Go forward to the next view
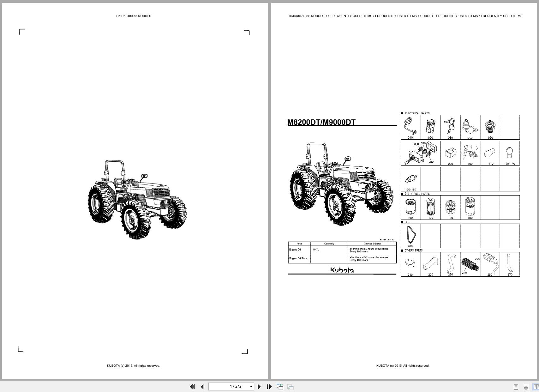Screen dimensions: 539x392 tap(290, 386)
